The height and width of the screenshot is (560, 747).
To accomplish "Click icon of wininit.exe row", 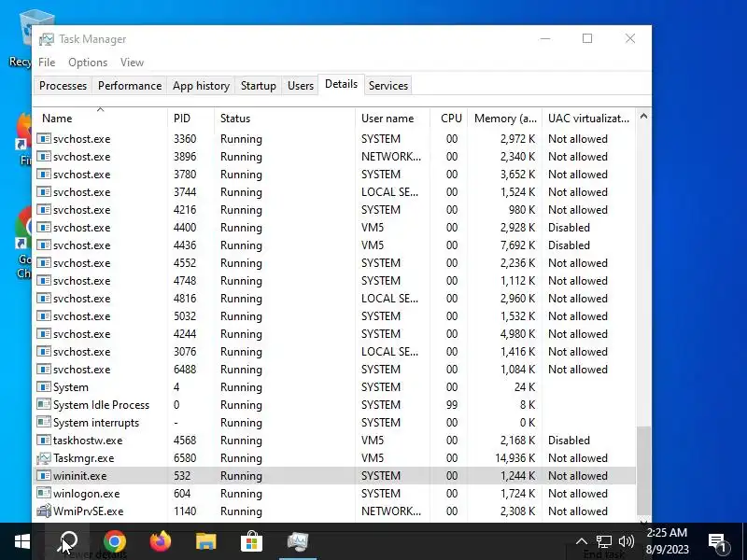I will [x=43, y=476].
